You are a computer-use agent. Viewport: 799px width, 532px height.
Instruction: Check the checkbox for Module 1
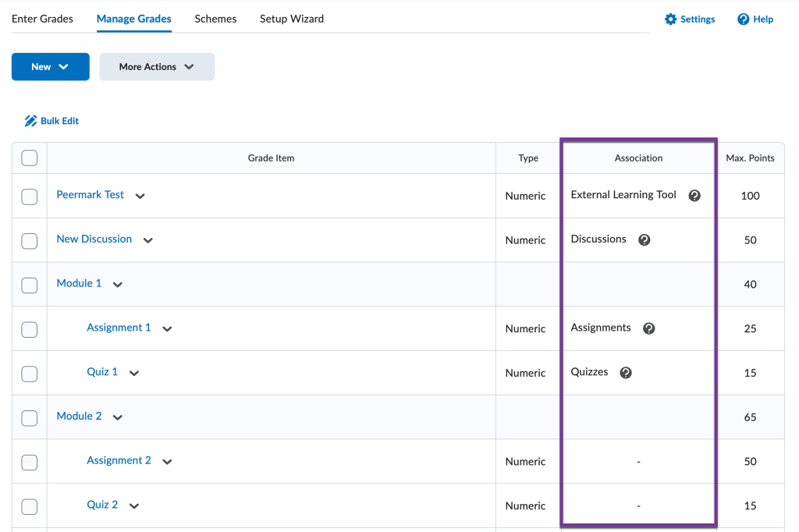29,285
